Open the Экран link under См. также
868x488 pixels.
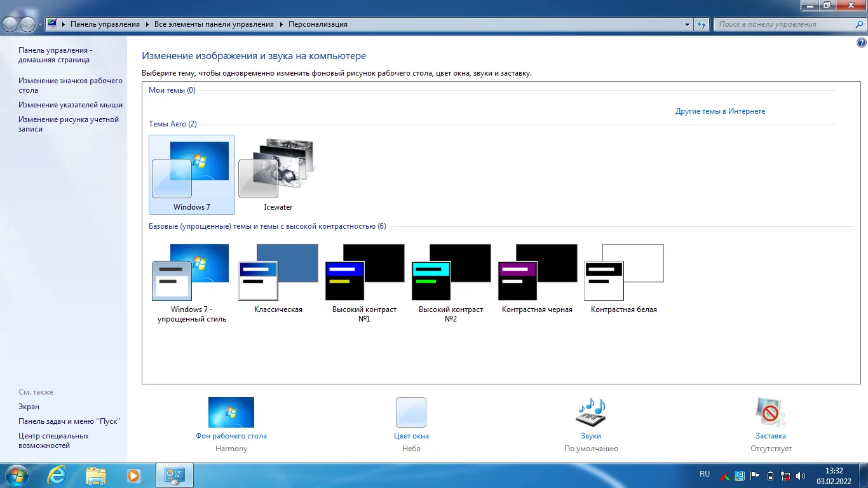(x=29, y=407)
